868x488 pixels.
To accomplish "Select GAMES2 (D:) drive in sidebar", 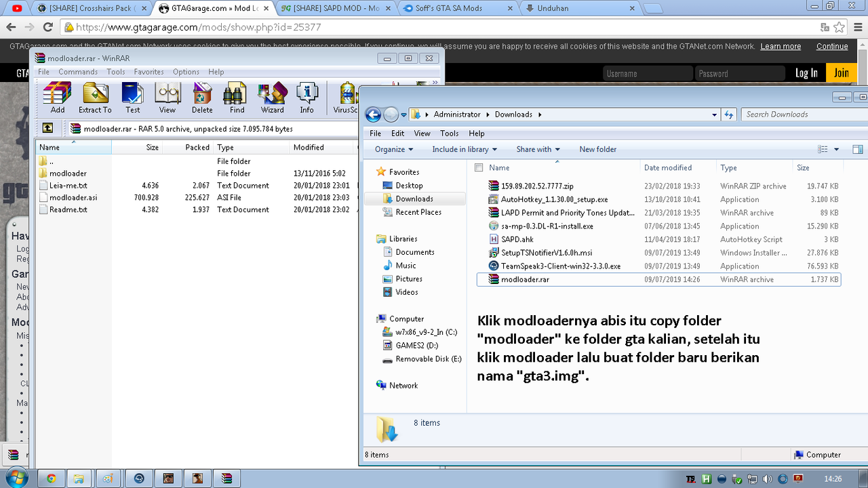I will (416, 346).
